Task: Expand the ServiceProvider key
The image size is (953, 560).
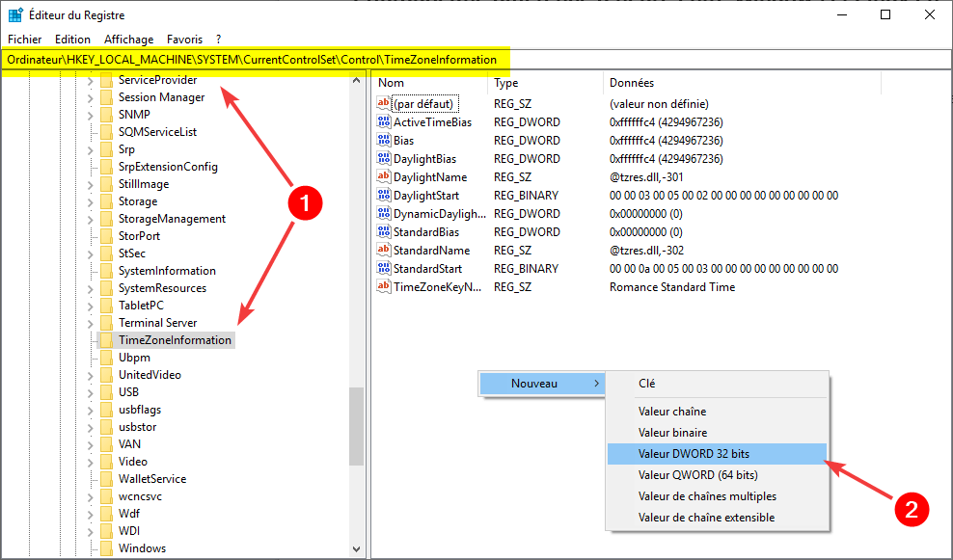Action: coord(90,80)
